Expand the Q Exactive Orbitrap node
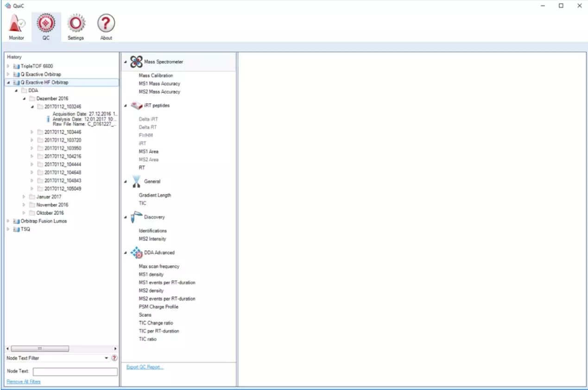The image size is (588, 390). [8, 74]
